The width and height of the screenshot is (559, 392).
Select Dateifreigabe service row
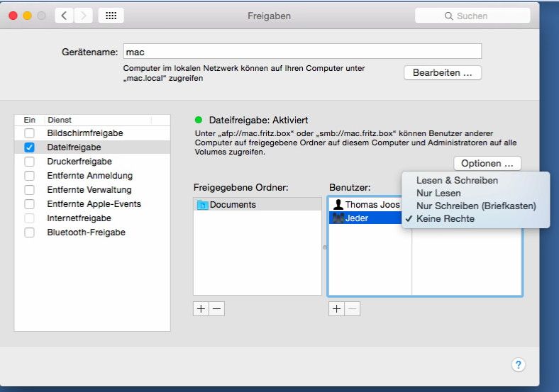(x=92, y=147)
